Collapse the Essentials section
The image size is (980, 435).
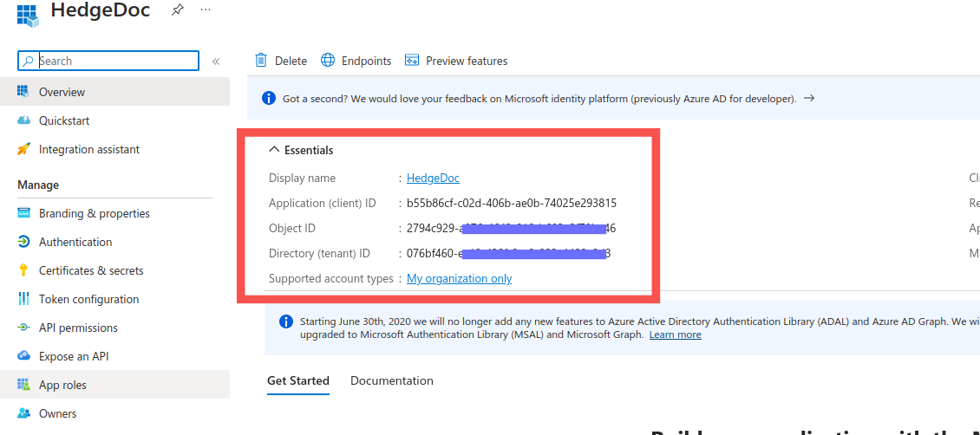point(274,150)
